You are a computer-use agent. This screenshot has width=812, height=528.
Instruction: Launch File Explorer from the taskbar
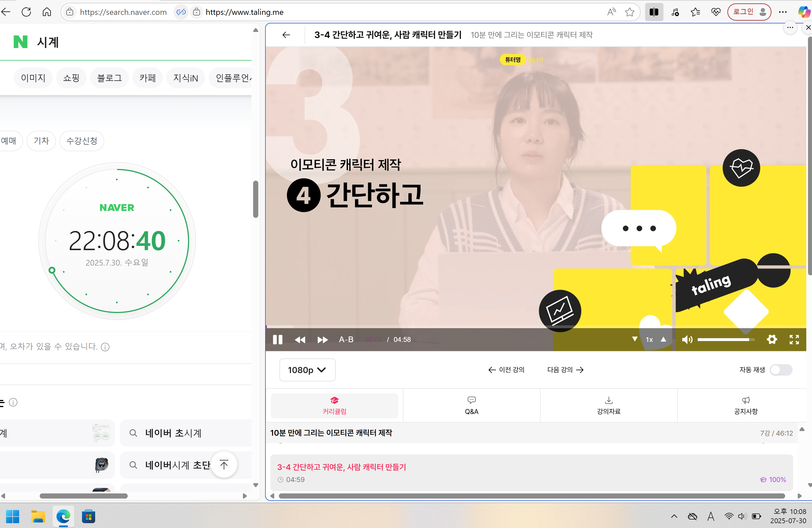tap(38, 516)
